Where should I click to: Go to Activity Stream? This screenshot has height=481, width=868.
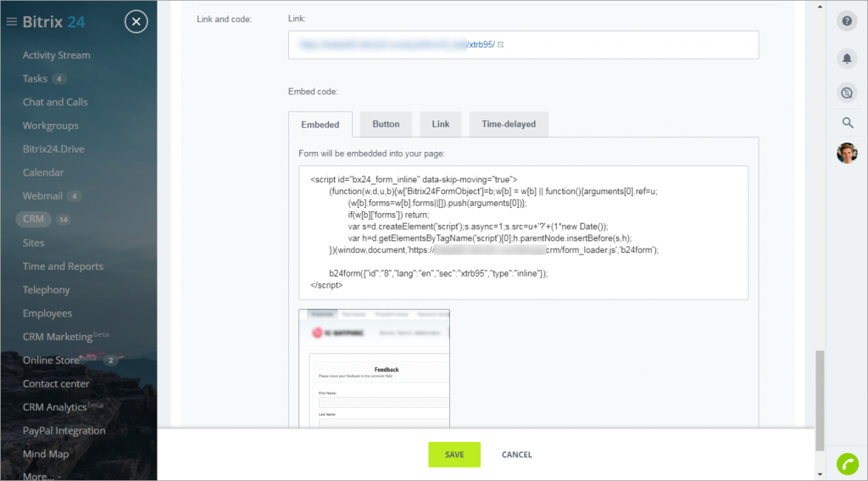click(57, 55)
